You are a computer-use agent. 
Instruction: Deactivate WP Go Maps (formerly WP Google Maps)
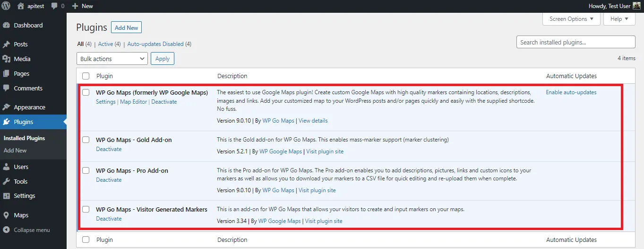[164, 102]
